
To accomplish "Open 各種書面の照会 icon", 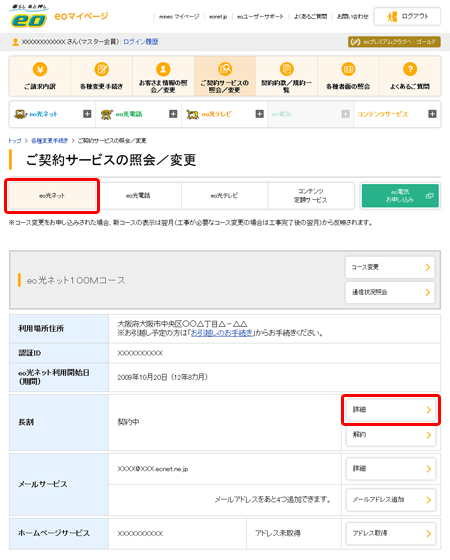I will coord(348,69).
